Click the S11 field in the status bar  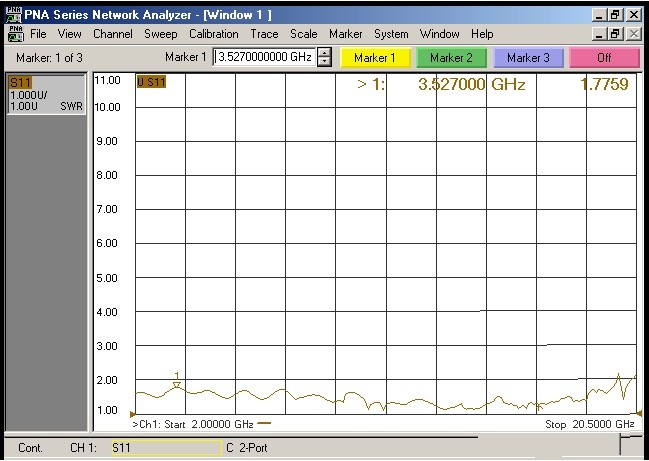(166, 448)
